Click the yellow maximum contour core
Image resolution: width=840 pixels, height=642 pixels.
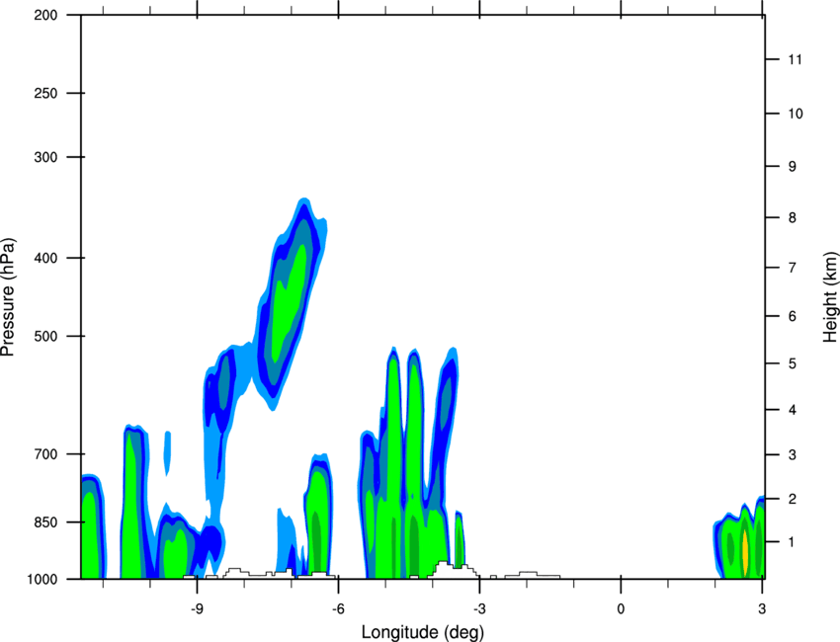[x=745, y=551]
